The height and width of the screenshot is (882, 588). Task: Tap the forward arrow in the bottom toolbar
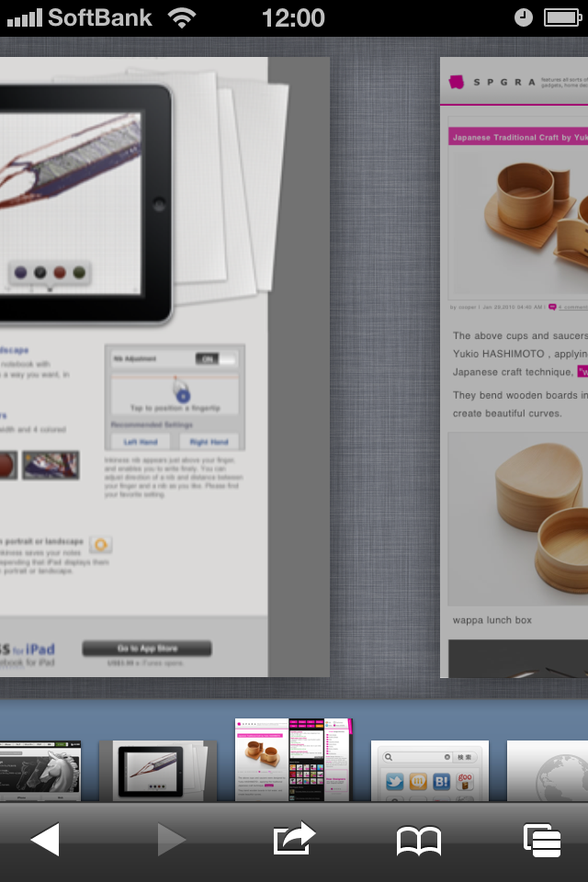pyautogui.click(x=172, y=839)
